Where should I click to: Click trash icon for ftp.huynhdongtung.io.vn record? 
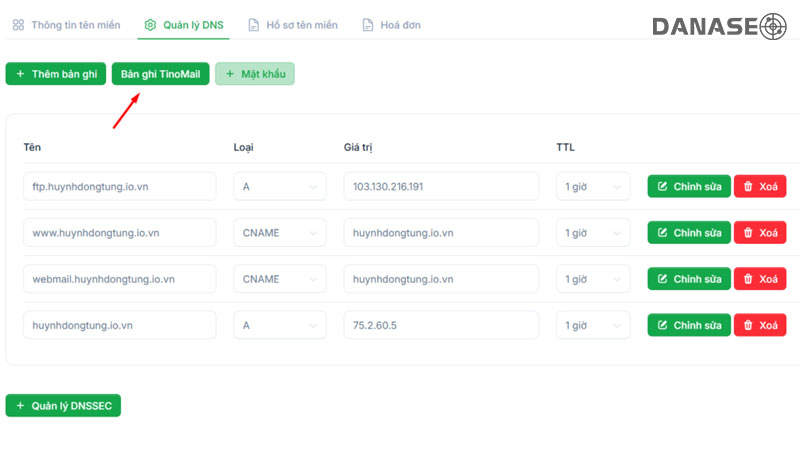click(748, 187)
